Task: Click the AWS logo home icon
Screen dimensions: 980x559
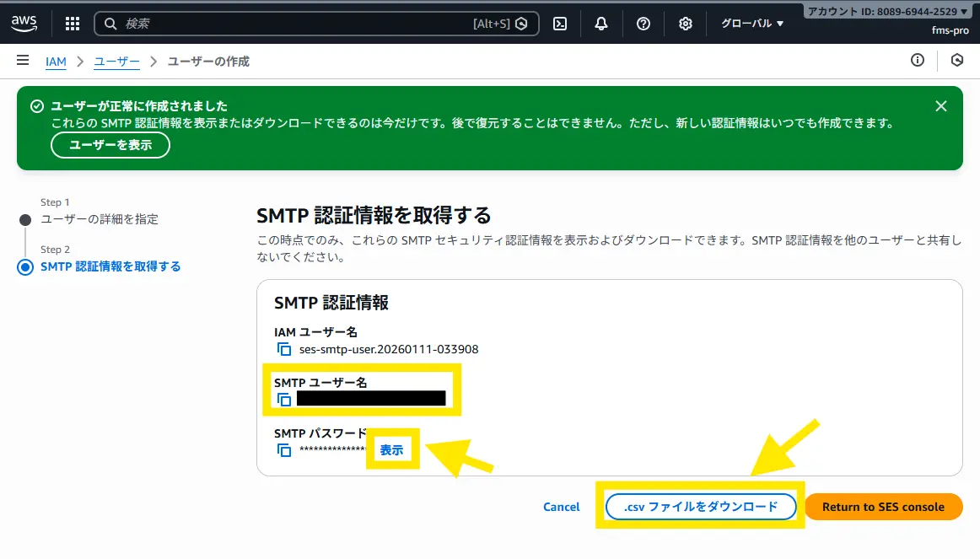Action: 24,24
